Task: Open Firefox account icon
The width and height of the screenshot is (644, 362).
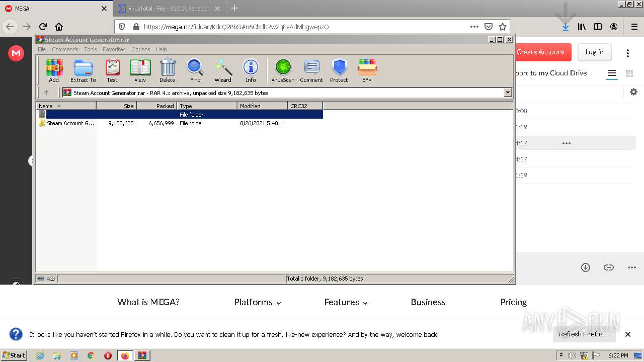Action: pos(614,27)
